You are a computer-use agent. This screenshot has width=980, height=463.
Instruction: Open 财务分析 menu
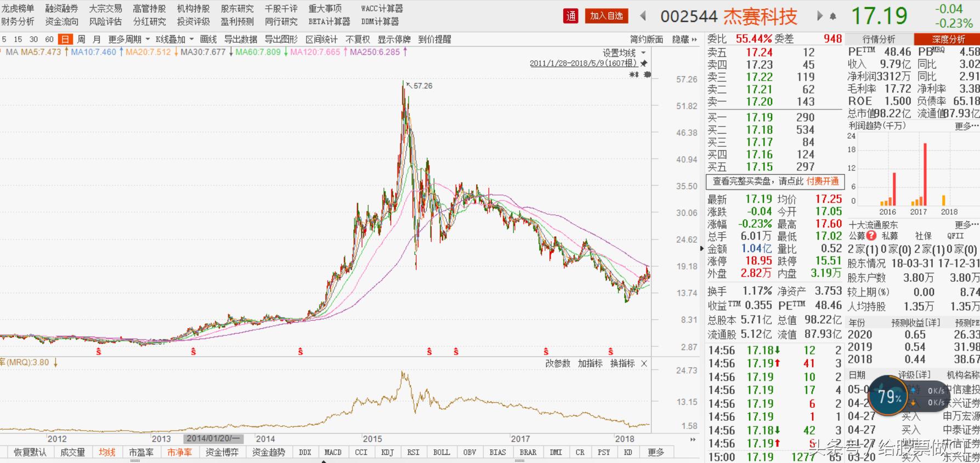[x=18, y=21]
